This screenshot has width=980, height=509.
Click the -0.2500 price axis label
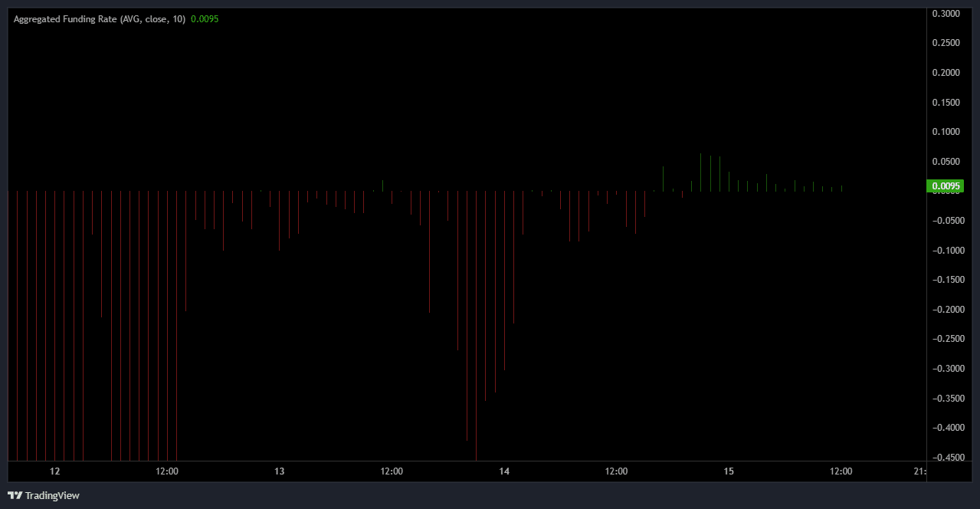pos(944,339)
